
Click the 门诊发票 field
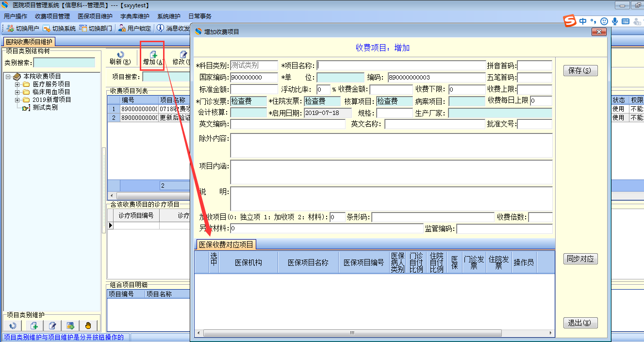pyautogui.click(x=248, y=101)
